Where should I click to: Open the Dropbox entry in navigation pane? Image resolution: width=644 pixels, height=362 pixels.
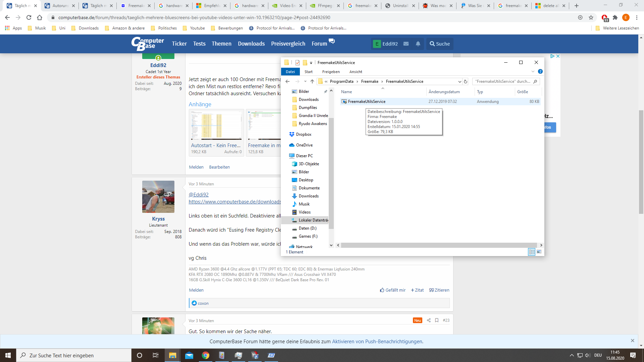click(x=304, y=134)
